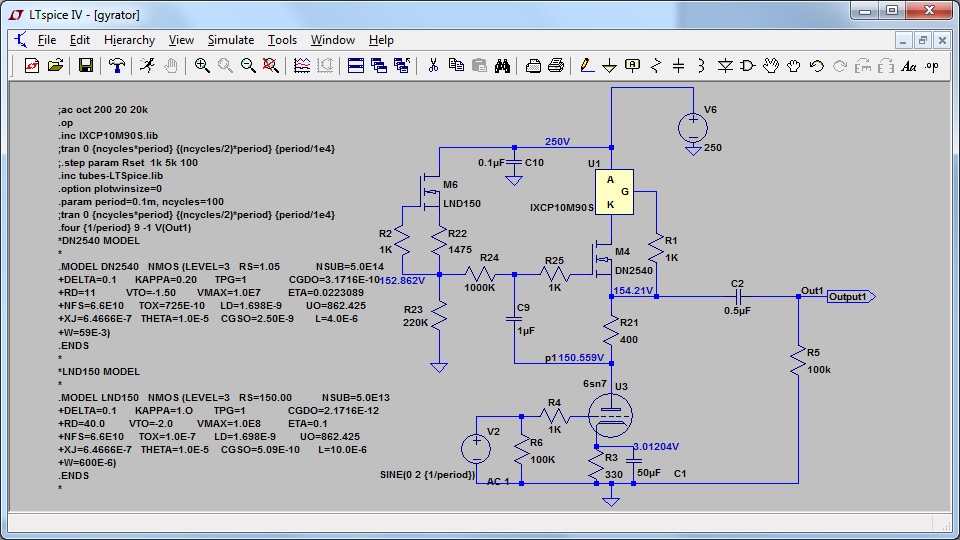This screenshot has width=960, height=540.
Task: Open the Tools menu
Action: click(282, 40)
